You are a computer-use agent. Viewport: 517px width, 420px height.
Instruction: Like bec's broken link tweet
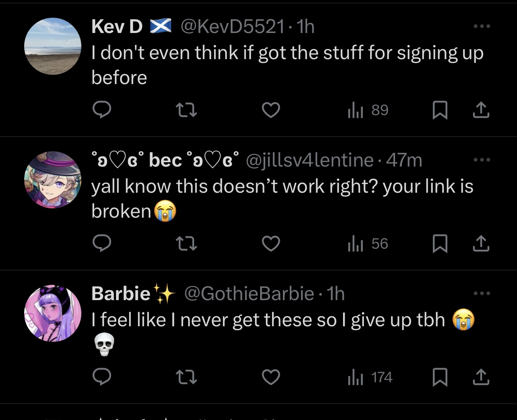pos(271,243)
